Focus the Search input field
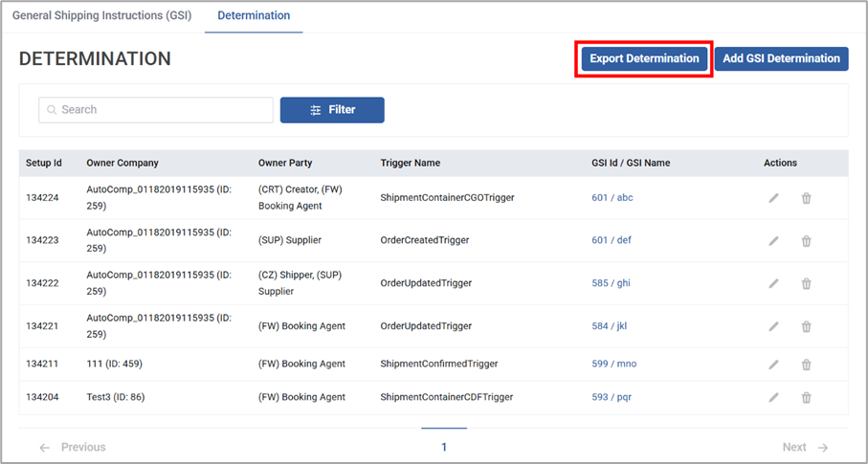The height and width of the screenshot is (464, 868). pyautogui.click(x=156, y=110)
